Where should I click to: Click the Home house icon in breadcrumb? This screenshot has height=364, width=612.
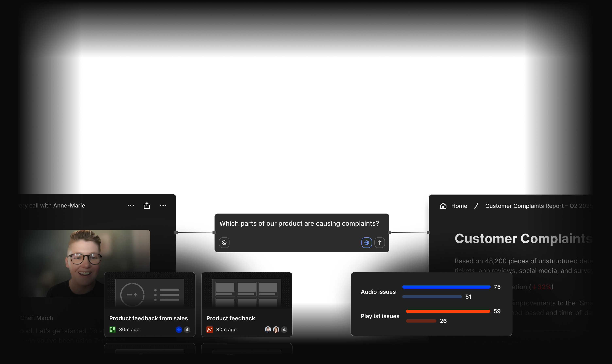tap(443, 206)
